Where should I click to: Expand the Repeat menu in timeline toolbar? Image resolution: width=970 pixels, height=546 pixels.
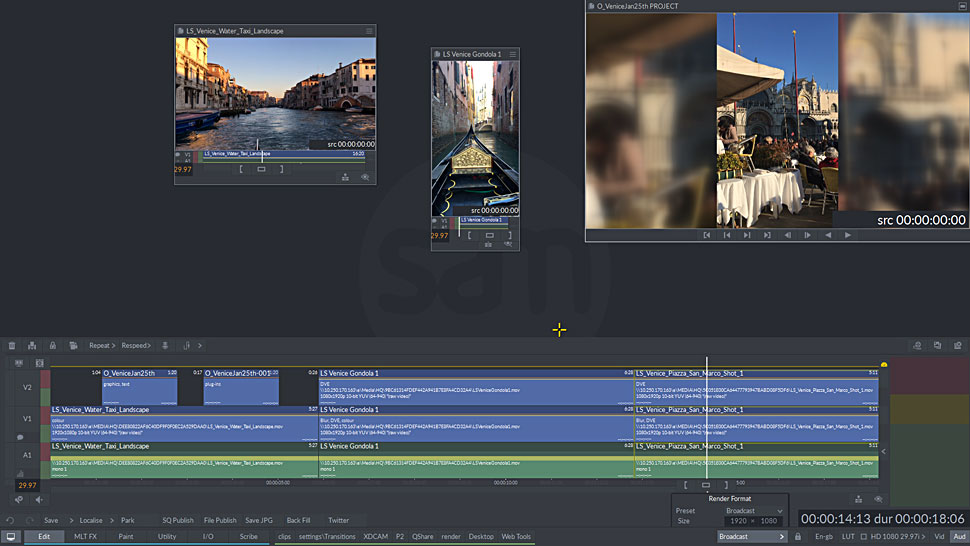click(101, 346)
